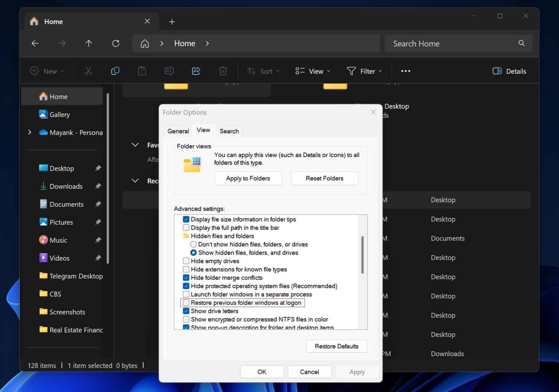Open the Filter dropdown
559x392 pixels.
(364, 71)
